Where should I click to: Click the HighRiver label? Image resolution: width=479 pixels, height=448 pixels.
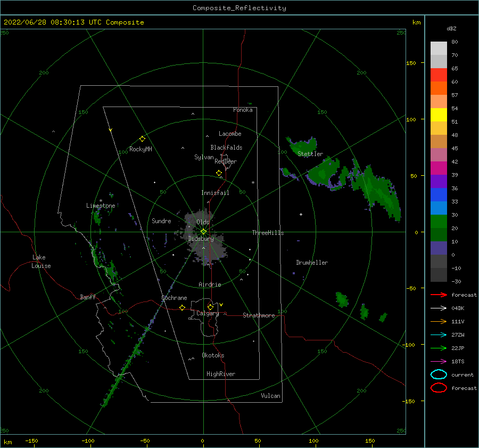click(221, 374)
